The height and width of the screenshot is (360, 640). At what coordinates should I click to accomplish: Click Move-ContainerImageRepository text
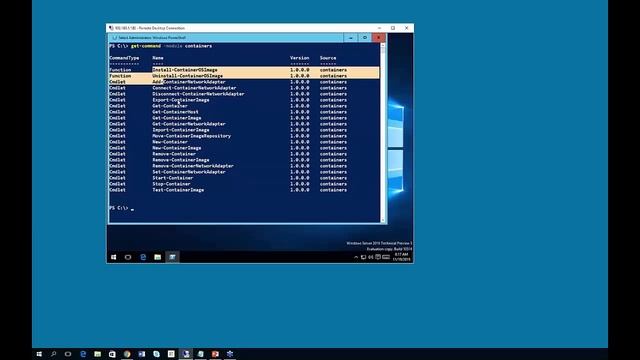tap(192, 136)
